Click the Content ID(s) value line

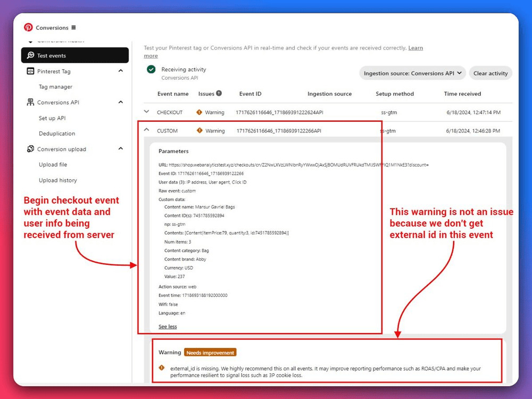click(194, 215)
